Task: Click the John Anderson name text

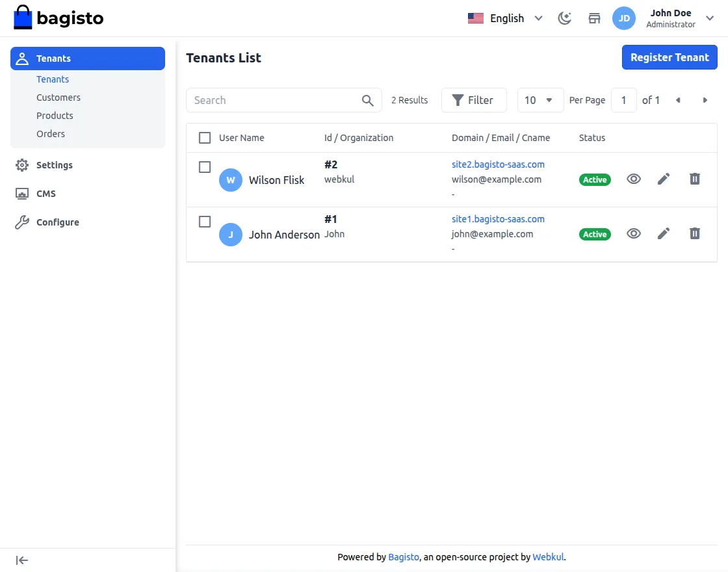Action: 284,235
